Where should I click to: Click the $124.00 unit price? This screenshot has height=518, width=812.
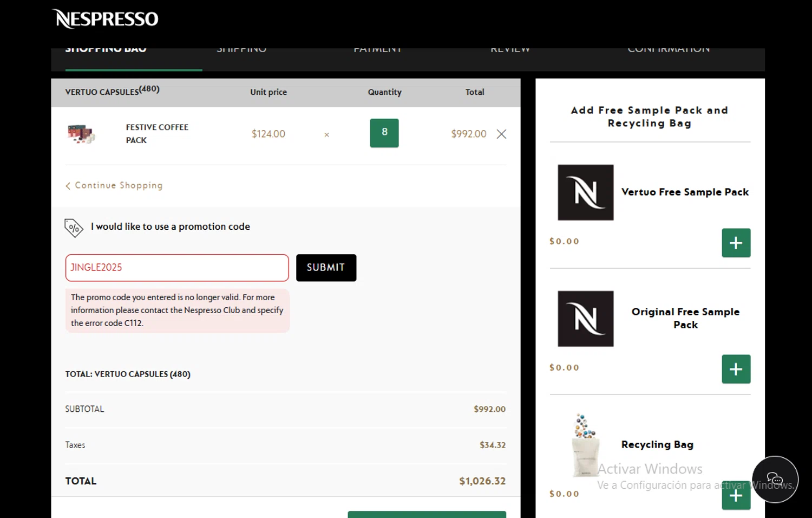pyautogui.click(x=269, y=134)
